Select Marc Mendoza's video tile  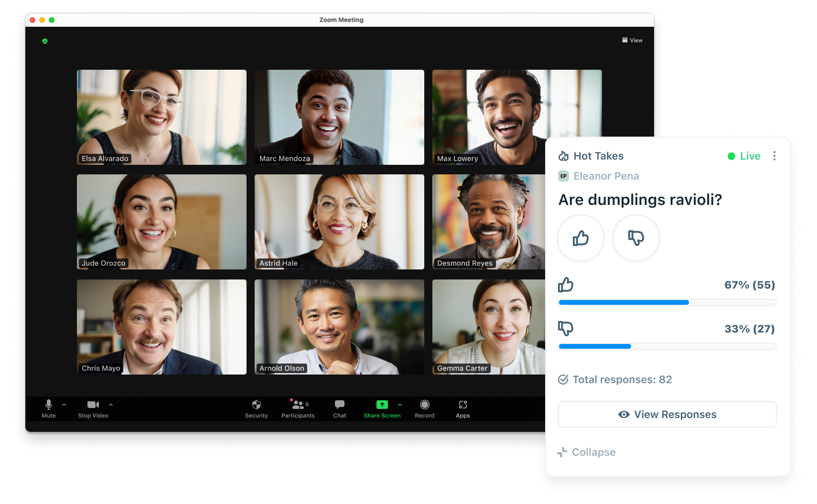pos(339,118)
